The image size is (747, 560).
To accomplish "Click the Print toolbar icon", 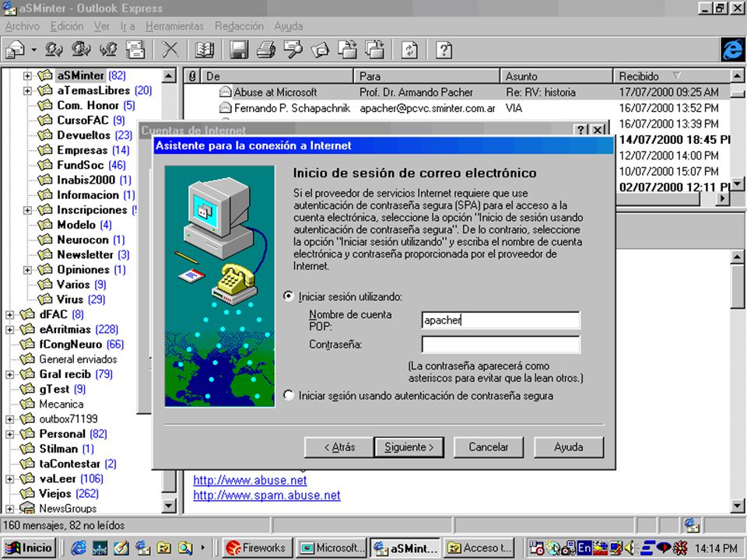I will pyautogui.click(x=266, y=50).
